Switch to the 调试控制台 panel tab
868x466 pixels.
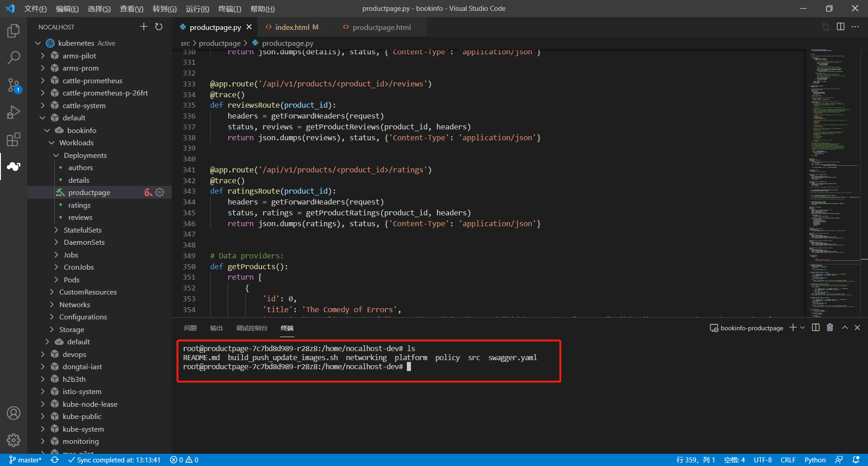(252, 328)
